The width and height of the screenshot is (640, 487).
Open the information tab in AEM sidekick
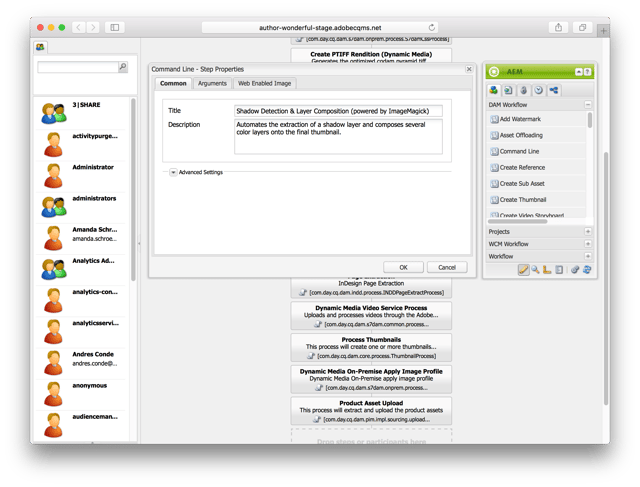coord(523,90)
